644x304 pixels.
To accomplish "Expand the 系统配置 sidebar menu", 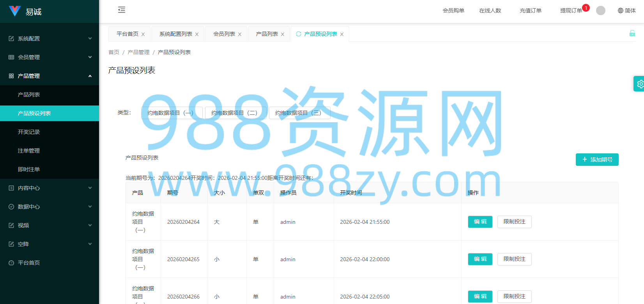I will (50, 39).
